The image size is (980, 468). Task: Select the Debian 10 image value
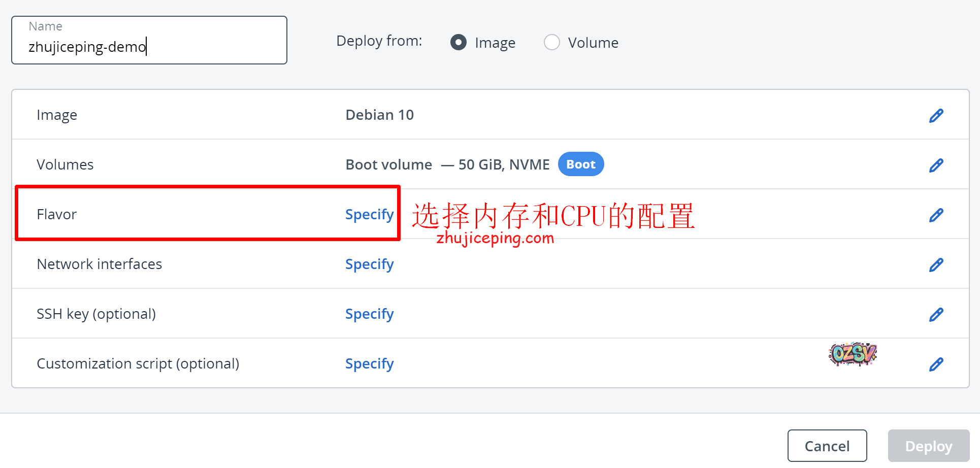coord(379,115)
